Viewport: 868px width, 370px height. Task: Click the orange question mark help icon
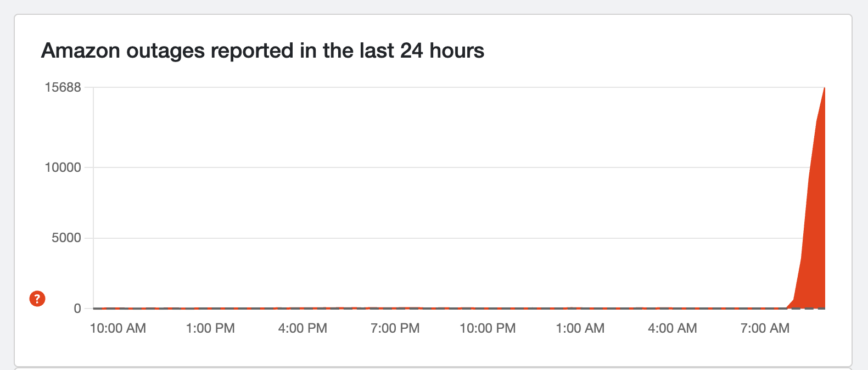click(37, 299)
